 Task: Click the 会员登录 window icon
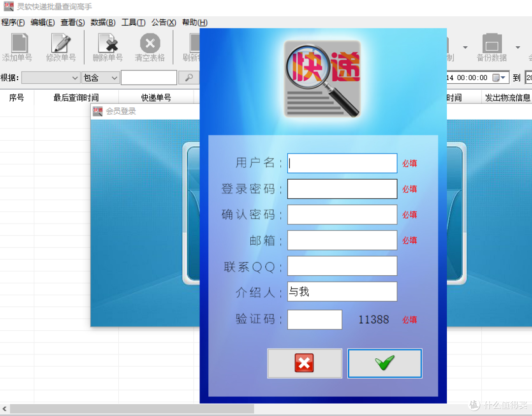pyautogui.click(x=98, y=111)
